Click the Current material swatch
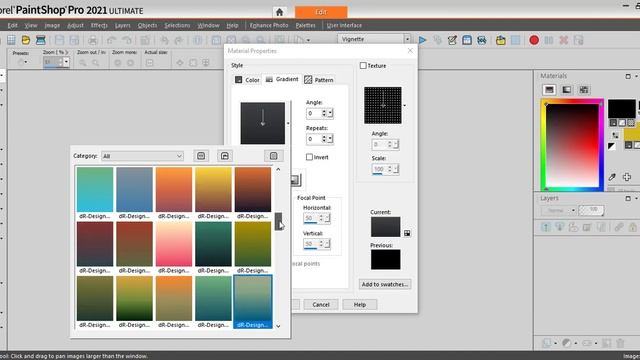 (385, 227)
